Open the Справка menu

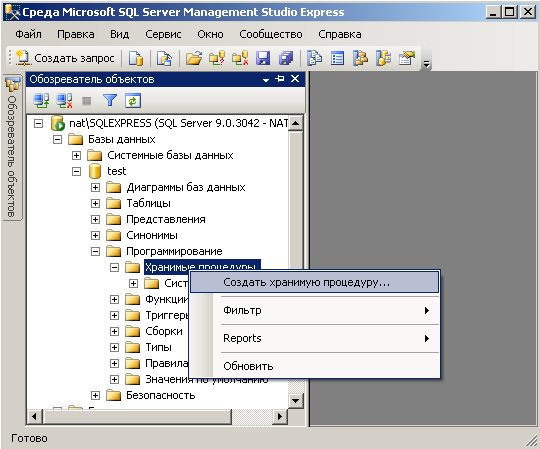tap(340, 34)
